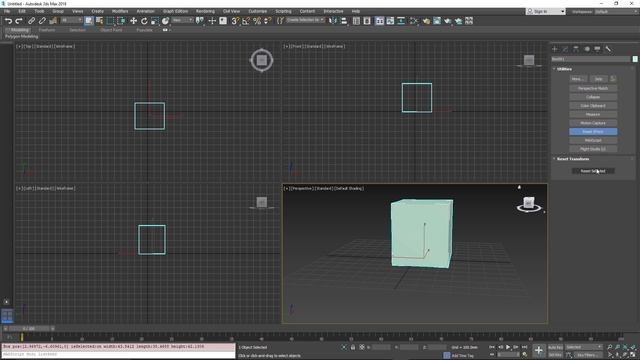
Task: Click the Play Animation button
Action: [x=508, y=347]
